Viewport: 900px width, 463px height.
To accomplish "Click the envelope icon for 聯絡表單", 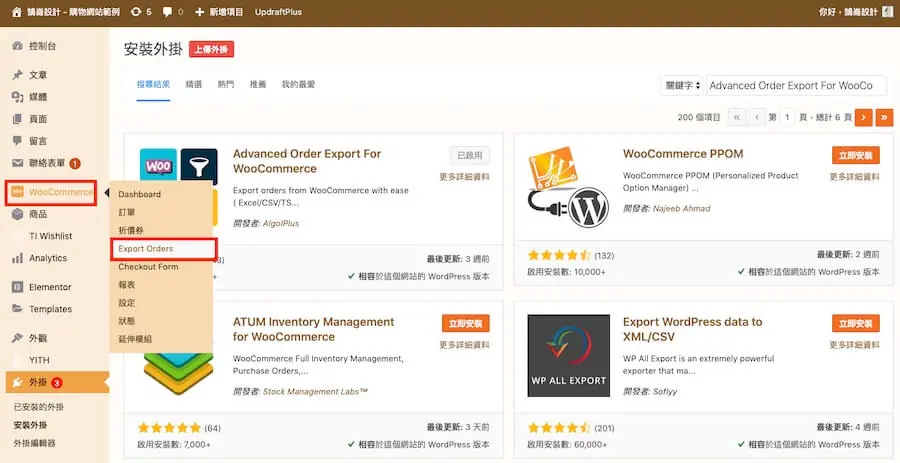I will click(17, 163).
